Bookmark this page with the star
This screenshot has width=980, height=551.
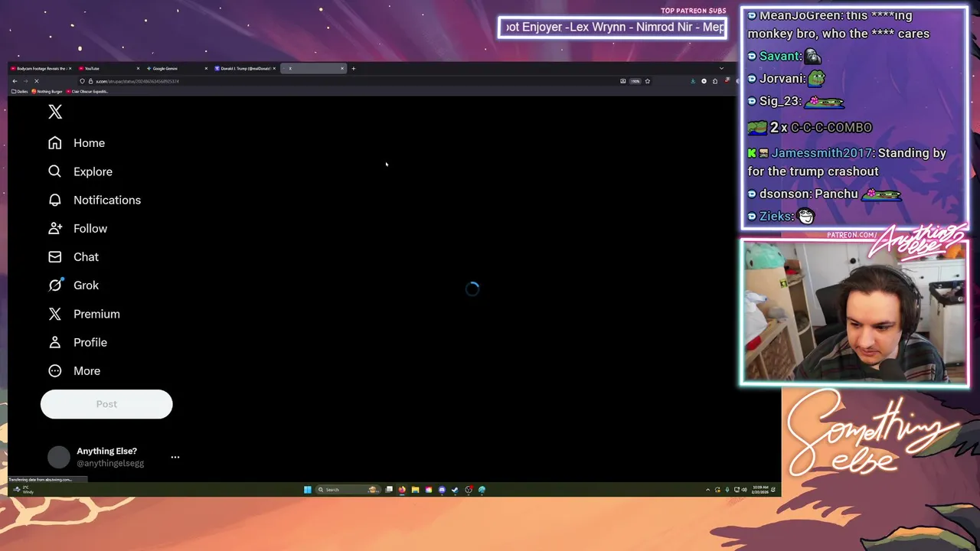[x=648, y=81]
